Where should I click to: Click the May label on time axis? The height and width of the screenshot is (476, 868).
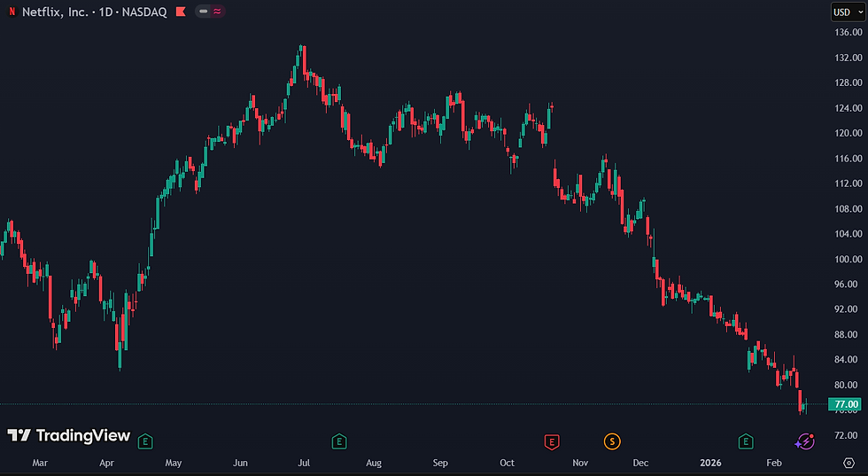pos(174,463)
